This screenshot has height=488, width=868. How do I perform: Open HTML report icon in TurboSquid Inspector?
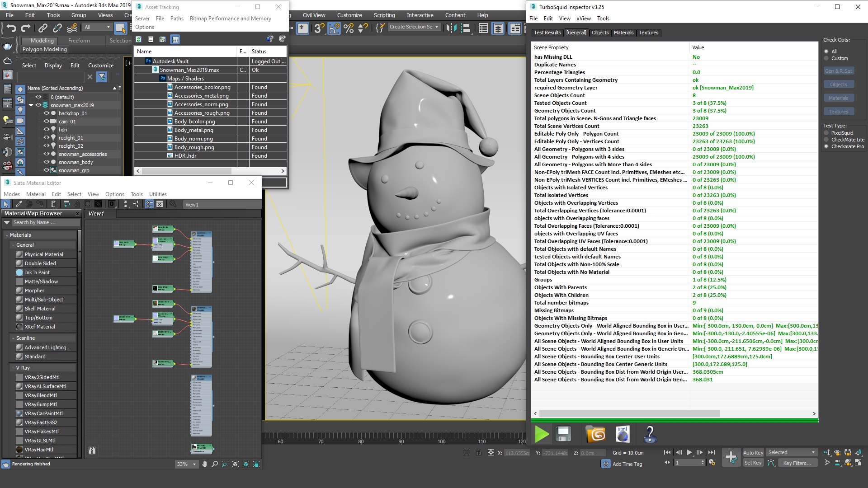tap(623, 434)
